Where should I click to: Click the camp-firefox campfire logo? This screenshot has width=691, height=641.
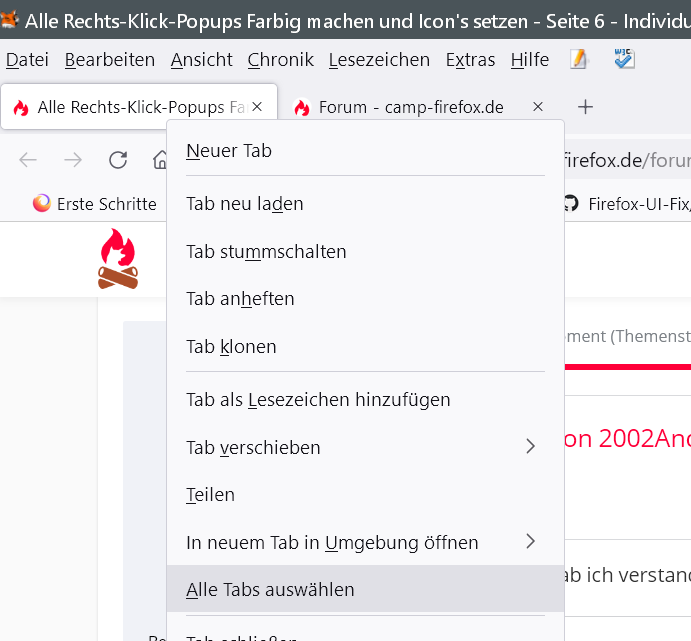pos(118,259)
